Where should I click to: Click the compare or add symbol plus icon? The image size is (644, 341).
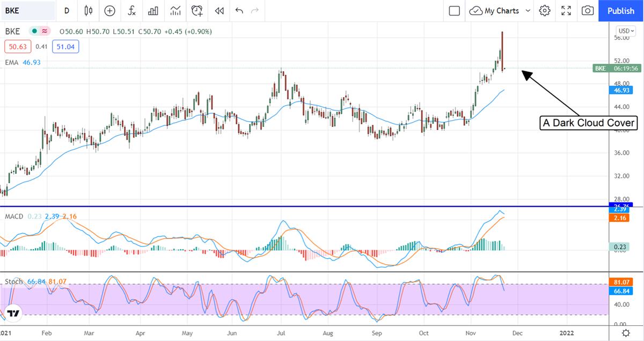[x=110, y=11]
